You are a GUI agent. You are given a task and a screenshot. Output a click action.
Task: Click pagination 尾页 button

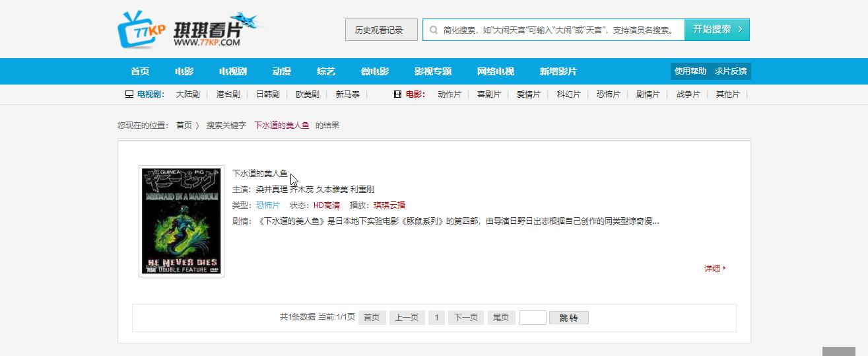(502, 318)
